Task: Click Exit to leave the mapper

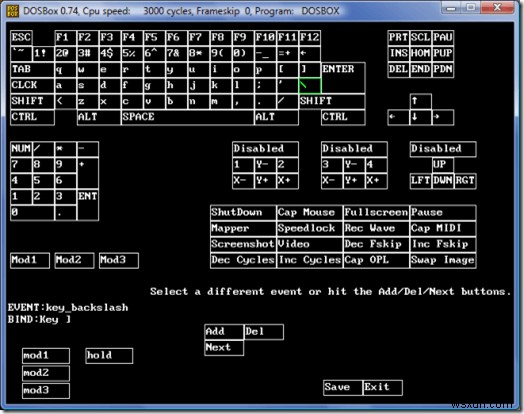Action: click(383, 388)
